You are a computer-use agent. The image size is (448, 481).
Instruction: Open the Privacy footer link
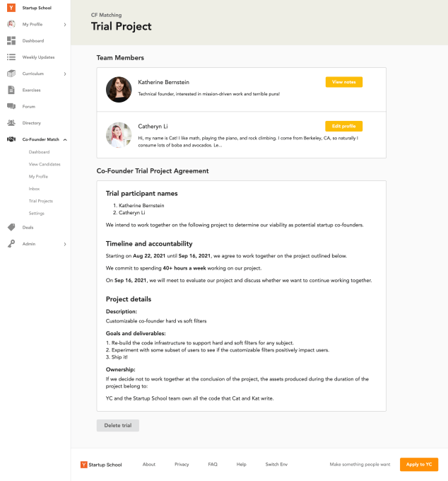point(182,465)
